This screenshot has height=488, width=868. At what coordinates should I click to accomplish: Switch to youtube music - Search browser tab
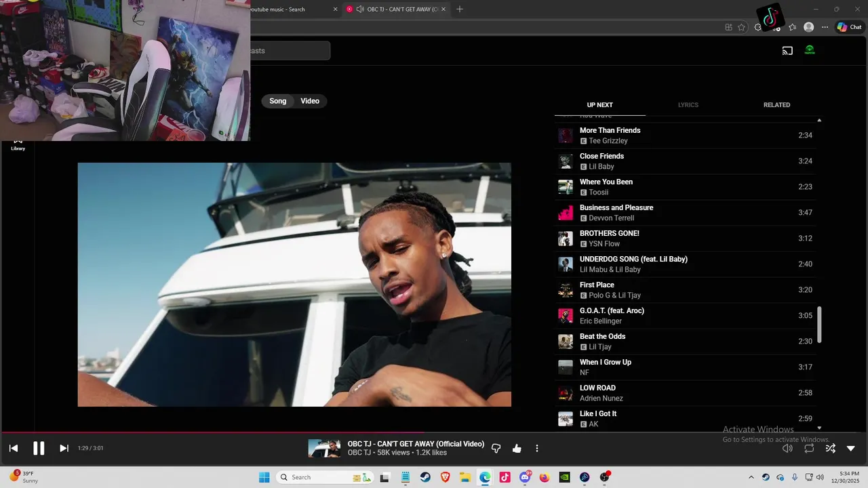click(293, 9)
